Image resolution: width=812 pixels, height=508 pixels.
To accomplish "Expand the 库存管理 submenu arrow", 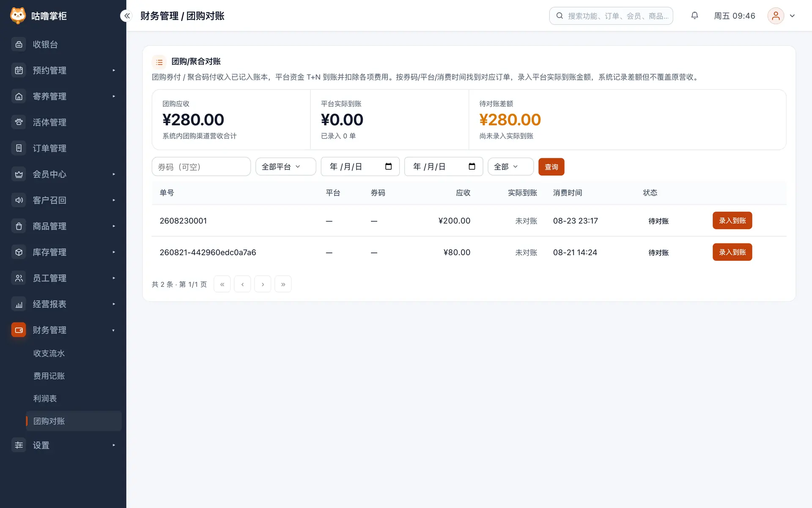I will (x=114, y=252).
